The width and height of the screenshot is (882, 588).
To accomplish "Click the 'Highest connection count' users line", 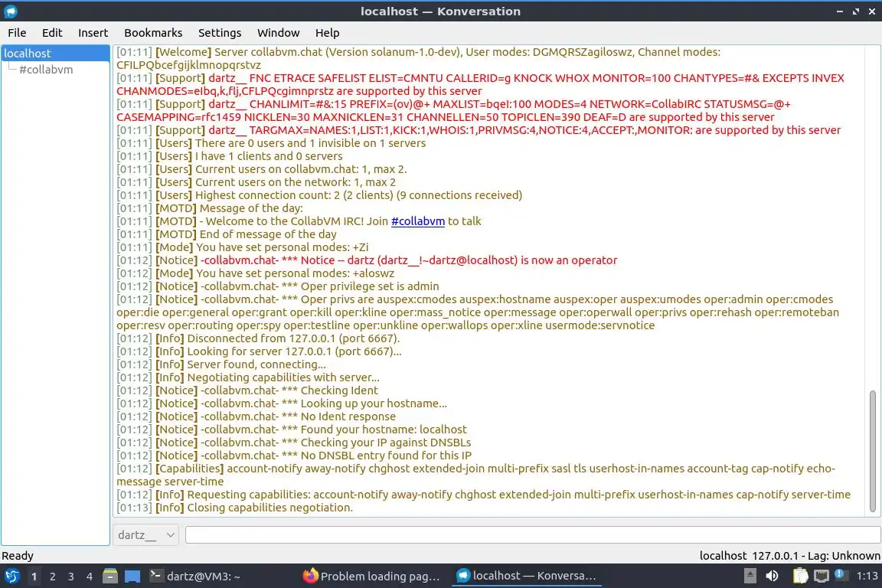I will (319, 195).
